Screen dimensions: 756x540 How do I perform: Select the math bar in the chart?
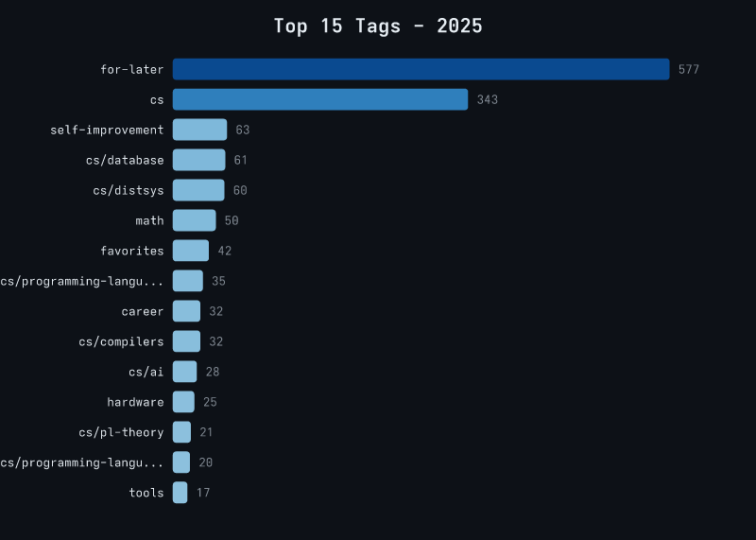point(194,220)
